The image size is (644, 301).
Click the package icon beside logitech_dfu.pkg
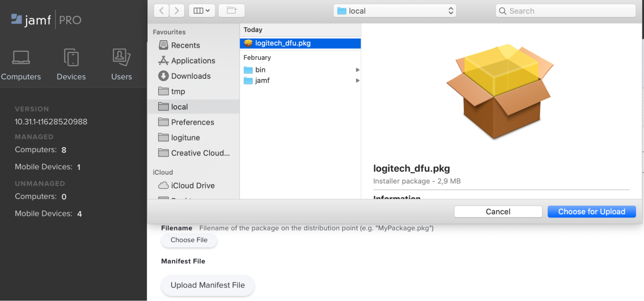tap(248, 43)
